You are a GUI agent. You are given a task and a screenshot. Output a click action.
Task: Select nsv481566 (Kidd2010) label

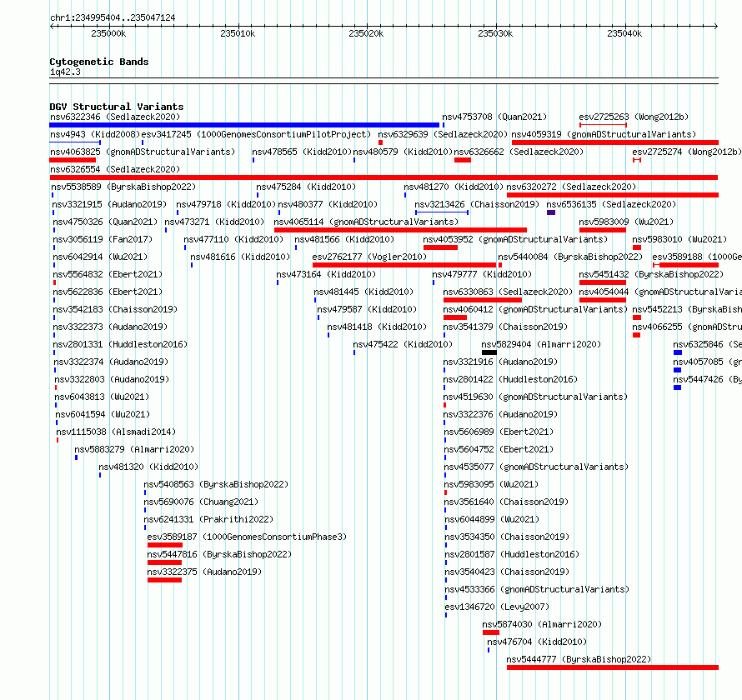pyautogui.click(x=344, y=239)
